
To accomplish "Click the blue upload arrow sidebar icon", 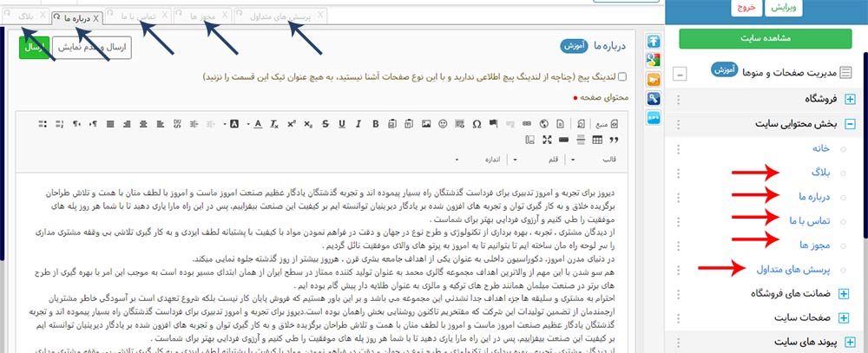I will click(x=655, y=42).
